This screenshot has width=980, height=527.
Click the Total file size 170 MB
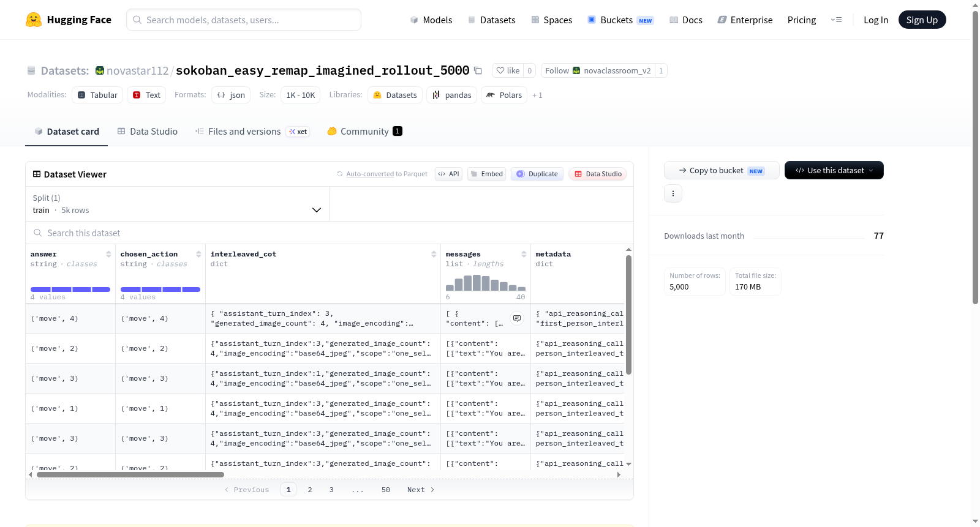click(755, 282)
